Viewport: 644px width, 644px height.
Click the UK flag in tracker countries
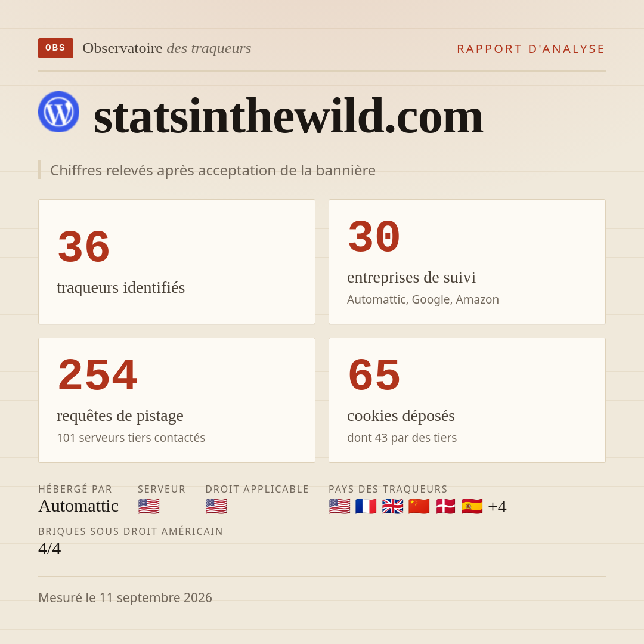click(392, 506)
